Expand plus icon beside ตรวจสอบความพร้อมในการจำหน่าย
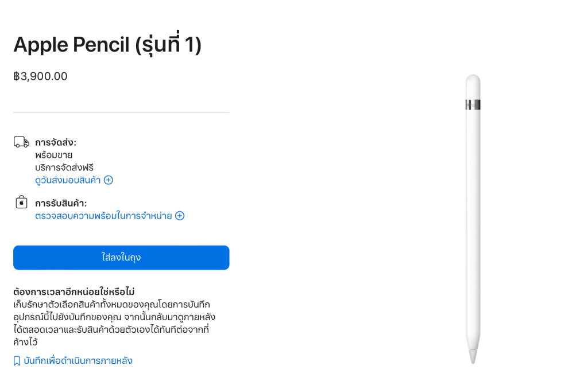The height and width of the screenshot is (385, 588). point(180,216)
